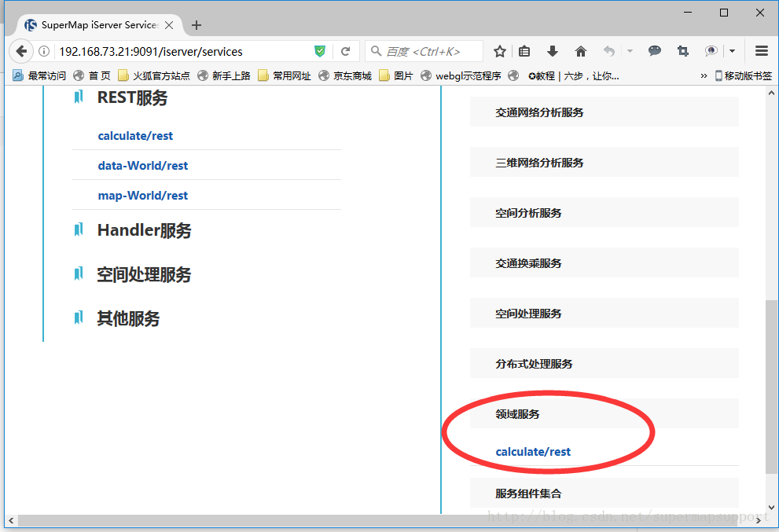
Task: Expand the 其他服务 section
Action: (128, 318)
